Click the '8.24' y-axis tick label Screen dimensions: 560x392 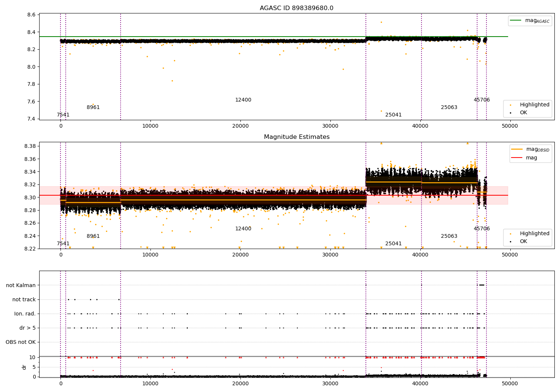click(30, 236)
